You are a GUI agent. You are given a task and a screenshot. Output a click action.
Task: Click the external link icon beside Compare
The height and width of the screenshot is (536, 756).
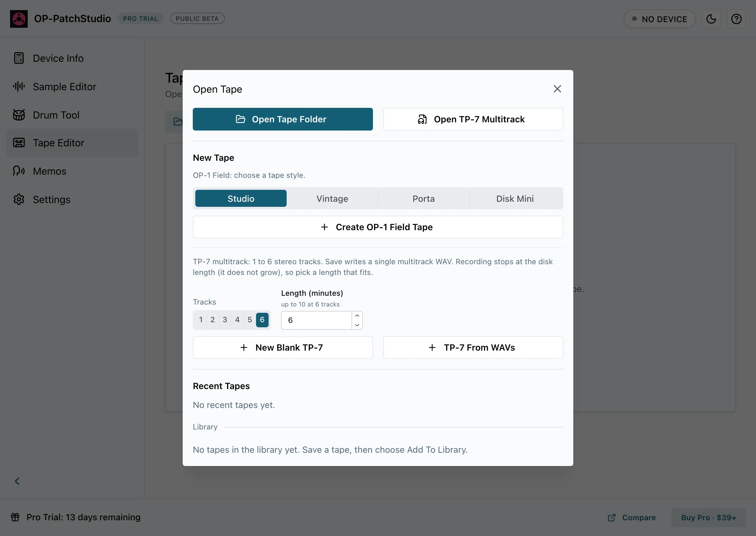[x=612, y=517]
